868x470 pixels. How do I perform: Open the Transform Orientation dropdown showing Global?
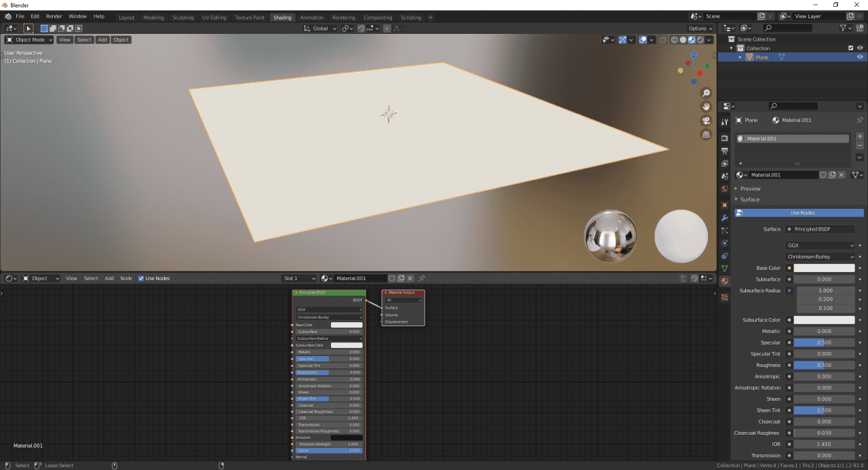[x=319, y=28]
